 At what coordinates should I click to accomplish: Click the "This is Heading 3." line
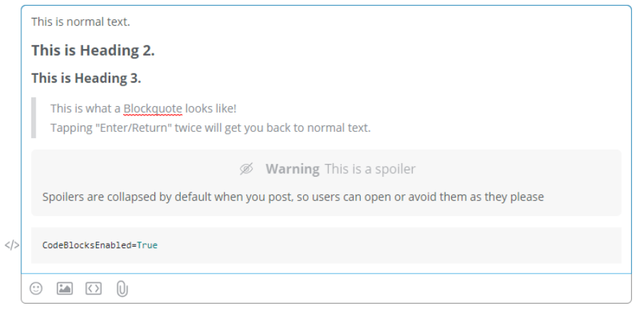[86, 78]
